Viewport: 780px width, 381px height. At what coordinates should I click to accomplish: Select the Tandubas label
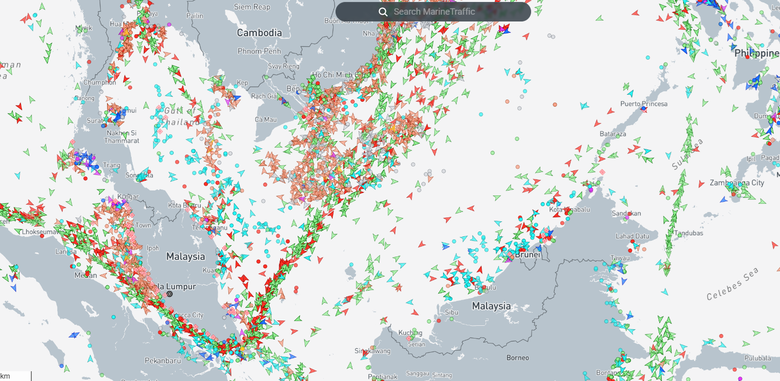point(689,233)
